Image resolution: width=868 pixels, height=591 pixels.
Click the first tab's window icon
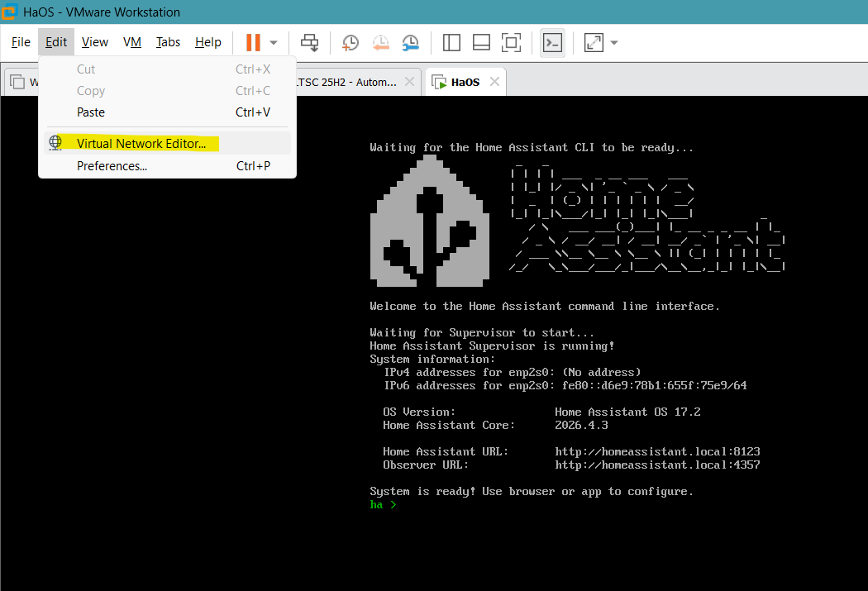coord(17,82)
